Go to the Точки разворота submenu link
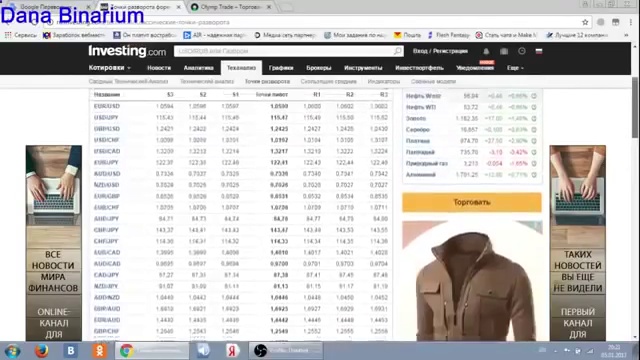Image resolution: width=640 pixels, height=360 pixels. pos(267,82)
